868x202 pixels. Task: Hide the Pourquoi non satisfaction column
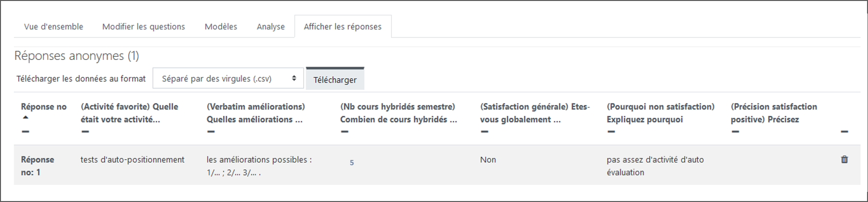click(611, 132)
